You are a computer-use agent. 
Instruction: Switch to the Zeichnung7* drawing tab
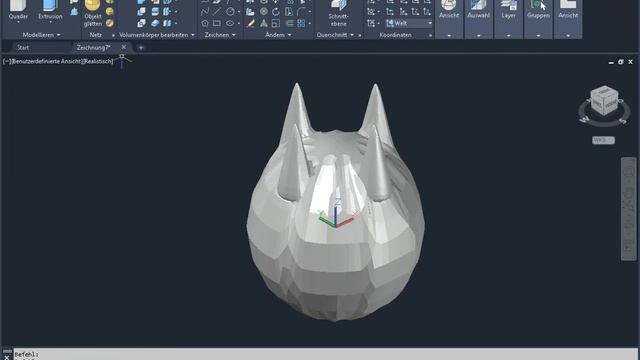click(x=93, y=48)
